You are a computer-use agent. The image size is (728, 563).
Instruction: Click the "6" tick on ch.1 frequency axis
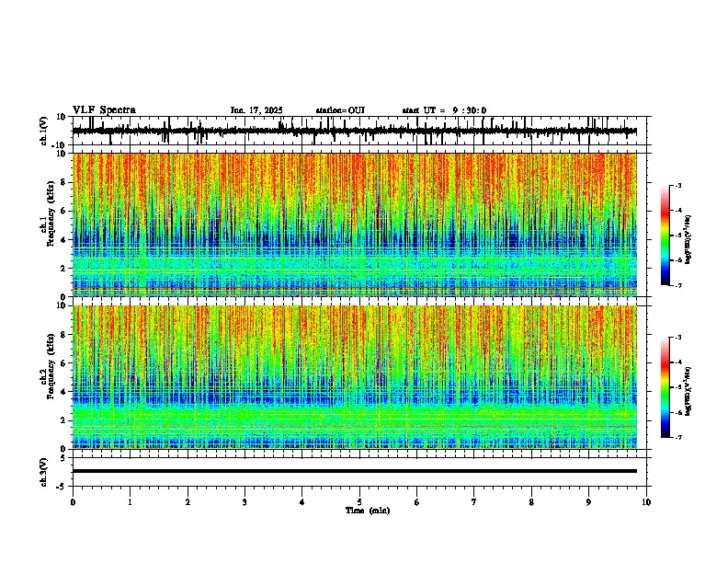(x=64, y=211)
